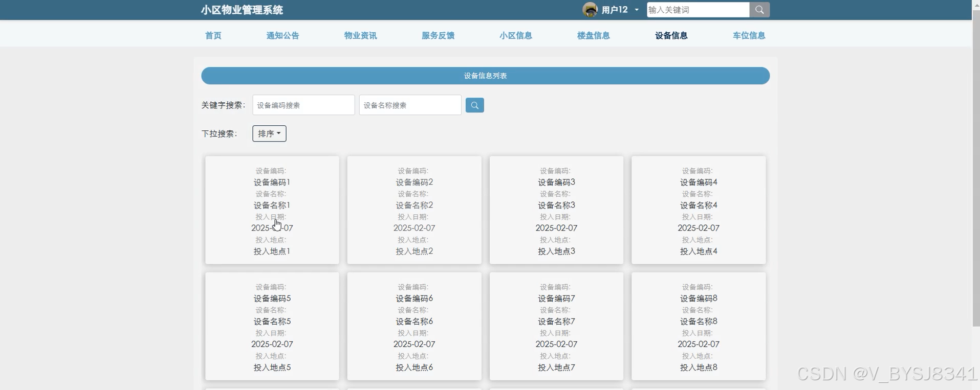The width and height of the screenshot is (980, 390).
Task: Click the header keyword search magnifier icon
Action: coord(759,10)
